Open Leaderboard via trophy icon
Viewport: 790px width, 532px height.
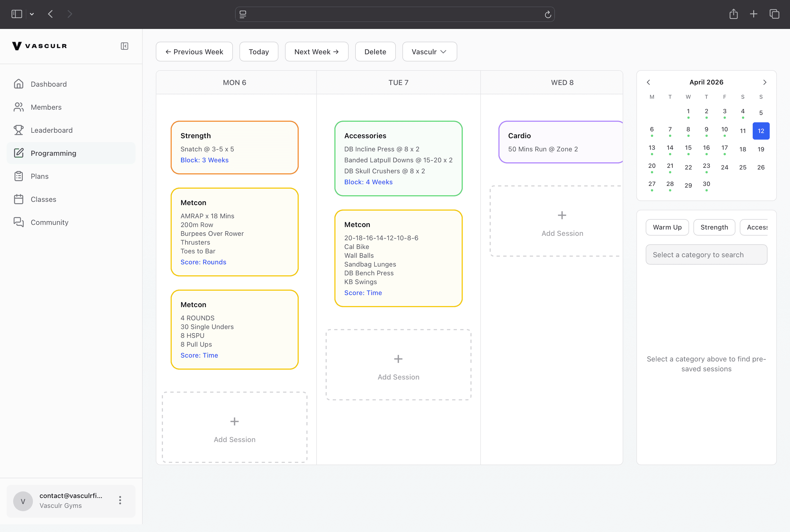[x=19, y=130]
